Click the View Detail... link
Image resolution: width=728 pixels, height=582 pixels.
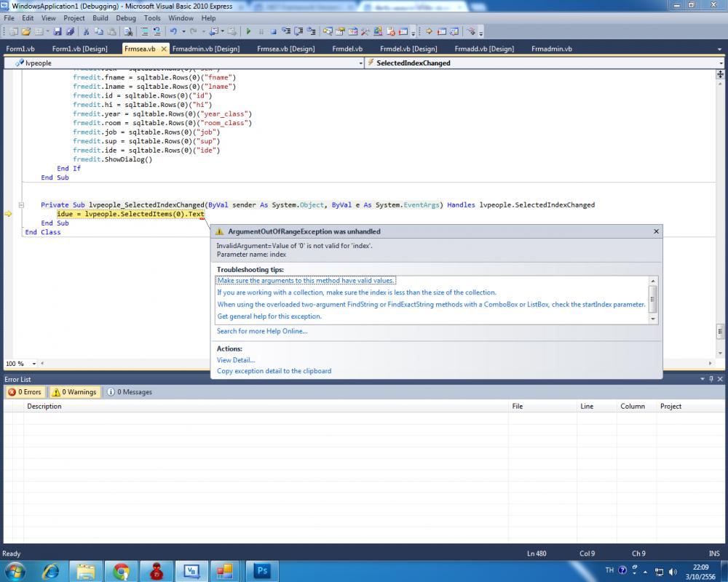click(236, 360)
